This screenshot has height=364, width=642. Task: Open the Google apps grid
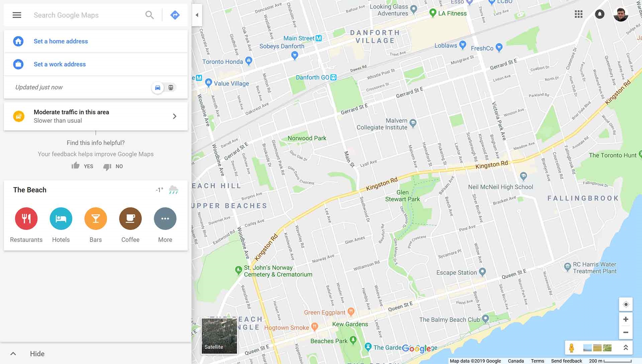click(x=578, y=14)
